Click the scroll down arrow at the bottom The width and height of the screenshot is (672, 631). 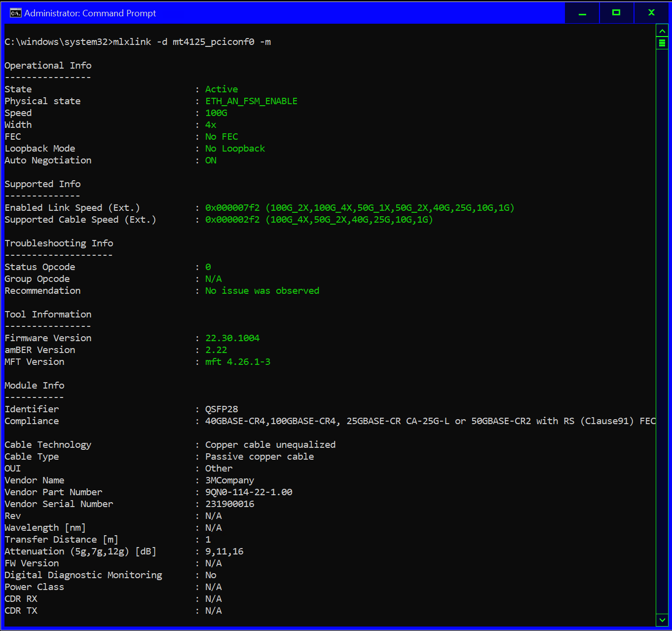pyautogui.click(x=662, y=620)
